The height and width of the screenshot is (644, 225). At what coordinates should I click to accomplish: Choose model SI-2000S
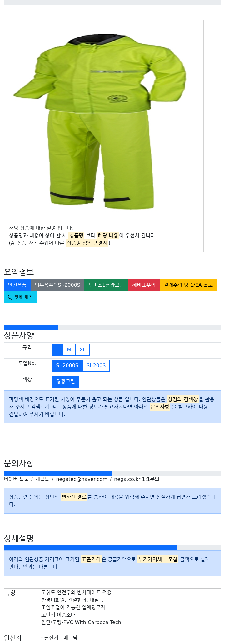click(x=67, y=366)
